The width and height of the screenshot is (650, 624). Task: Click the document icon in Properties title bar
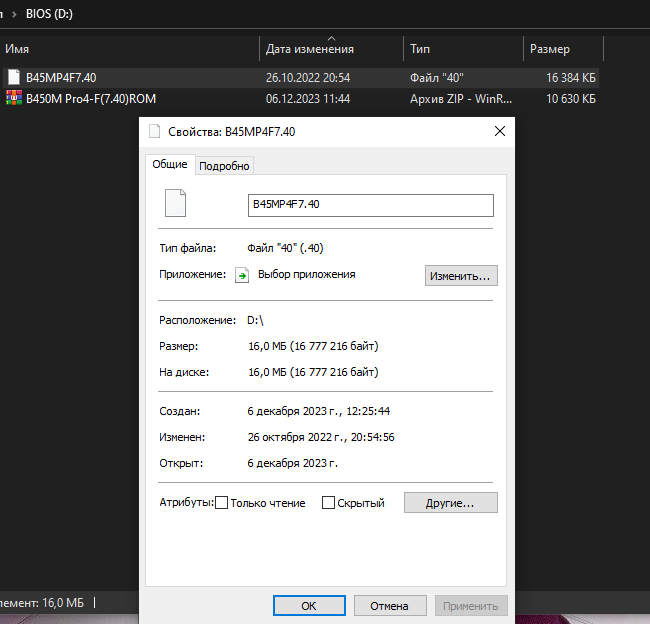155,131
